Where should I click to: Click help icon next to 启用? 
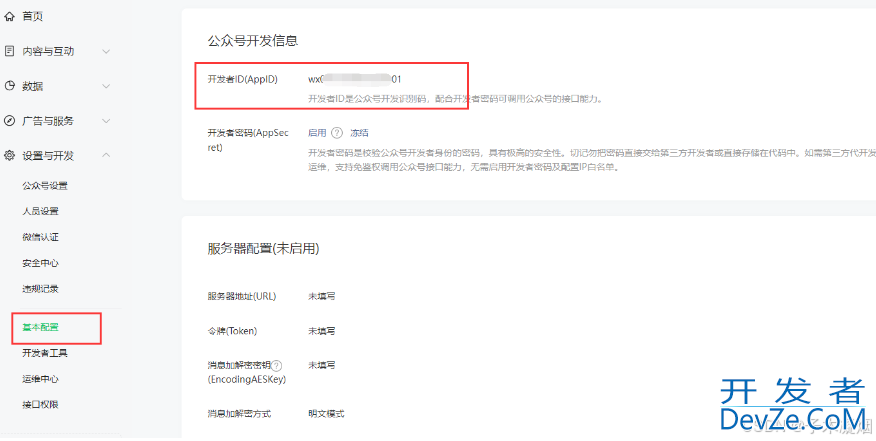pos(337,132)
